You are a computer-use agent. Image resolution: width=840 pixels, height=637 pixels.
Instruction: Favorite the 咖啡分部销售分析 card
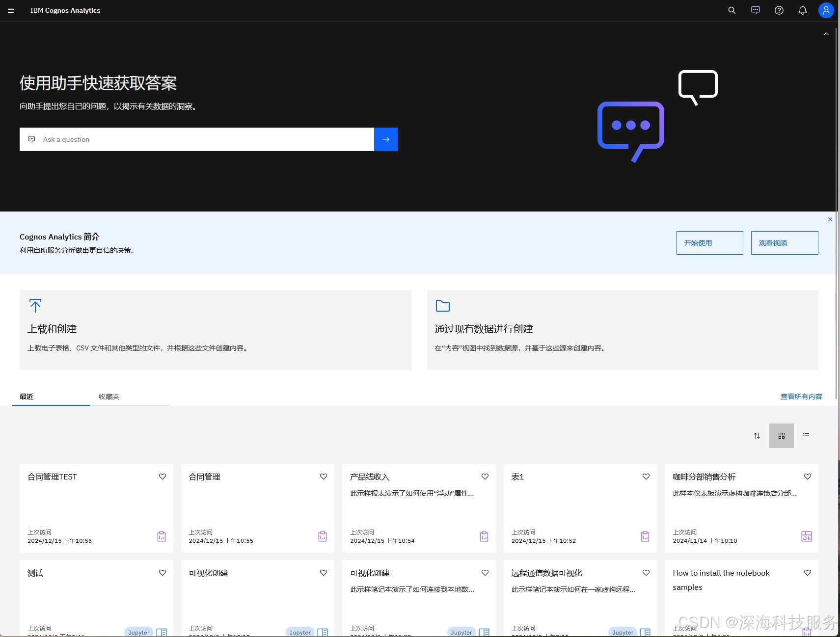click(808, 477)
